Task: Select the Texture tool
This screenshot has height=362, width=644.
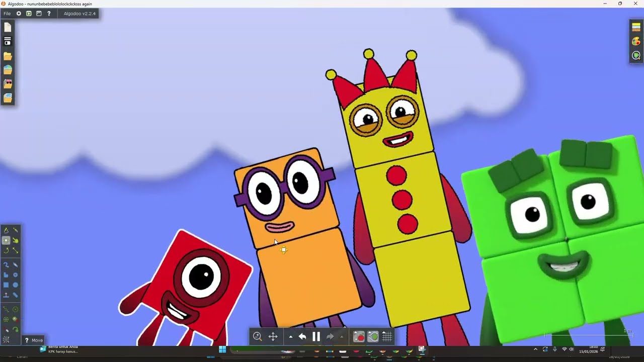Action: [x=6, y=340]
